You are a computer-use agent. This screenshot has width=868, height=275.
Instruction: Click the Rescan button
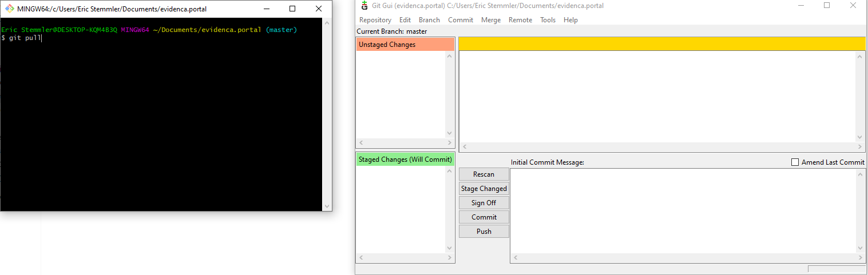[x=483, y=174]
